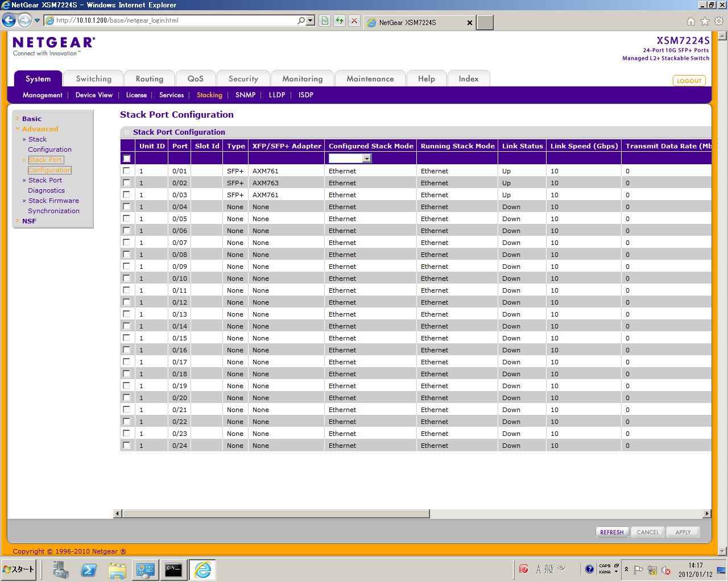This screenshot has height=582, width=728.
Task: Click the IE refresh page icon
Action: click(x=340, y=21)
